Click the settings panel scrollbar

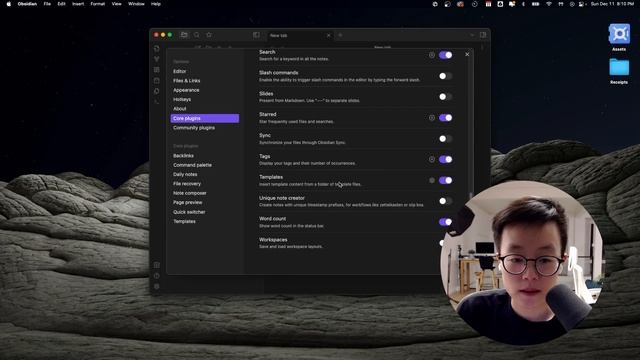[471, 196]
